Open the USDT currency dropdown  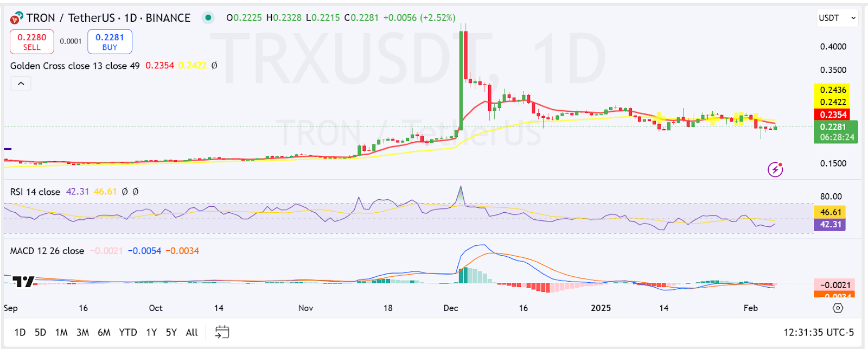[837, 18]
